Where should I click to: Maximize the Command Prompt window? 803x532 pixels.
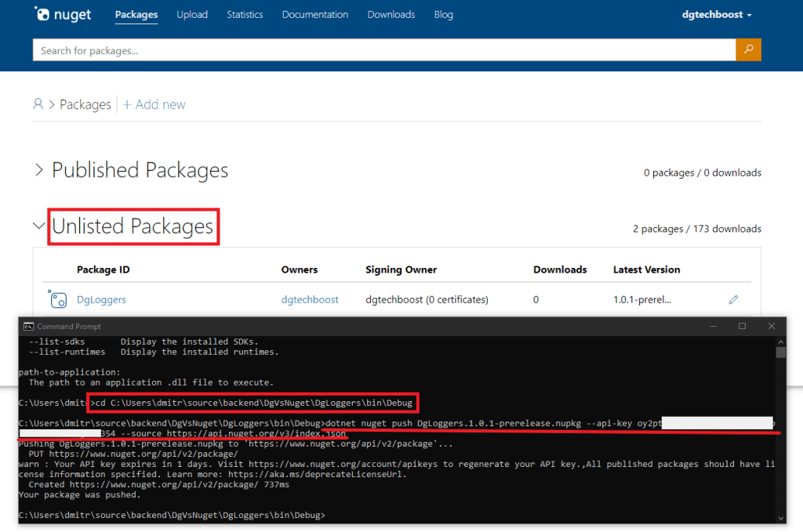742,326
